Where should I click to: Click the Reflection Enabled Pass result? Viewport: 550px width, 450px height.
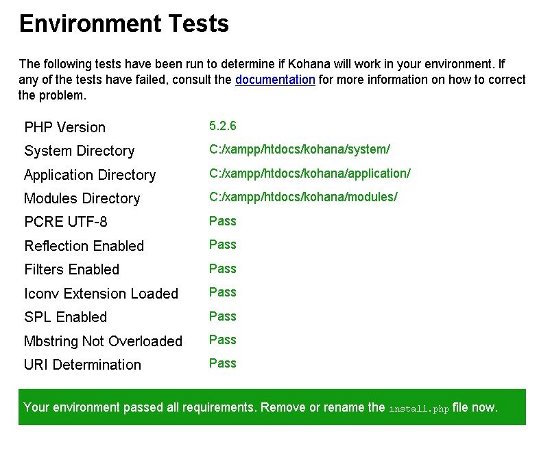222,244
